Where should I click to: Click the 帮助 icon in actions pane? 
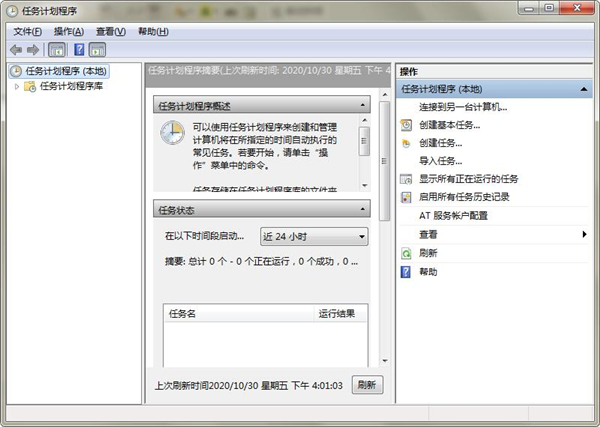406,271
